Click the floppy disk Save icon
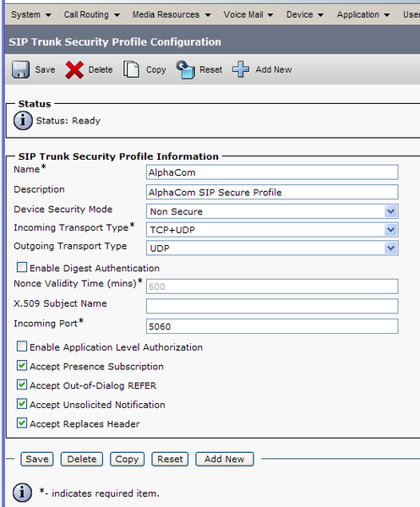The image size is (420, 507). pyautogui.click(x=20, y=69)
